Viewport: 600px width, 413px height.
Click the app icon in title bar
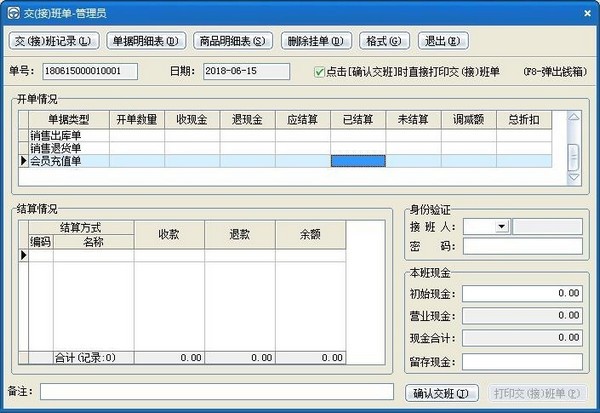click(x=13, y=11)
